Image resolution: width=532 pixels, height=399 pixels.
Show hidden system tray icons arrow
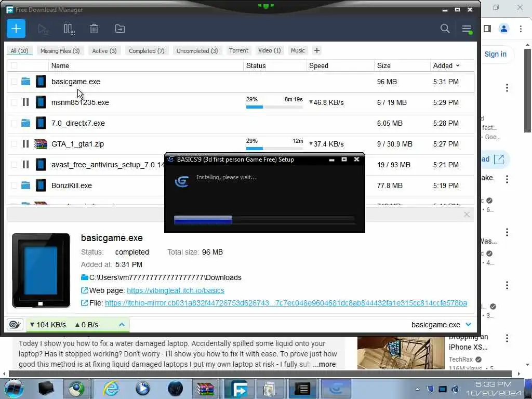tap(417, 389)
